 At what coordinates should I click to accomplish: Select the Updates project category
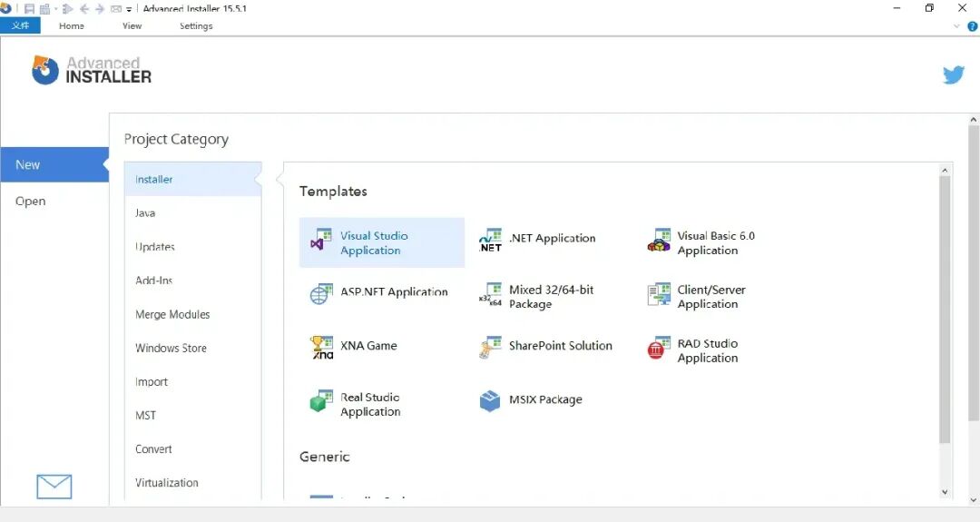192,247
